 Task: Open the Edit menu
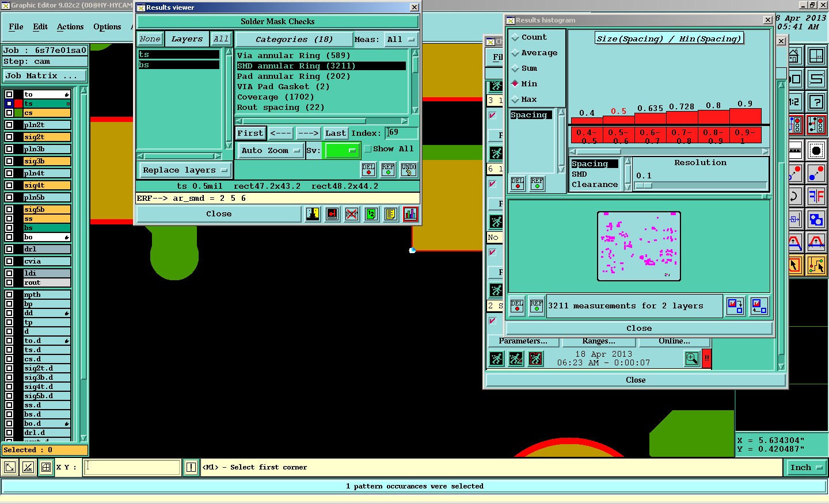(x=40, y=27)
